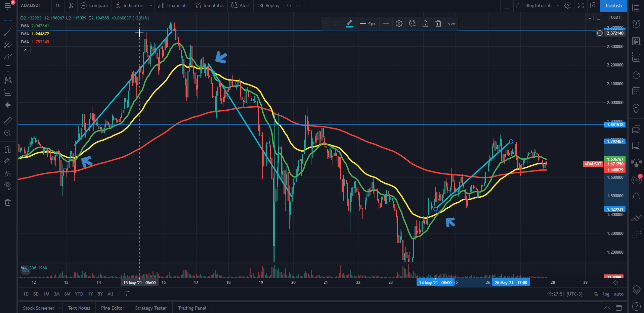Open the alerts clock panel icon
The height and width of the screenshot is (313, 644).
tap(636, 24)
